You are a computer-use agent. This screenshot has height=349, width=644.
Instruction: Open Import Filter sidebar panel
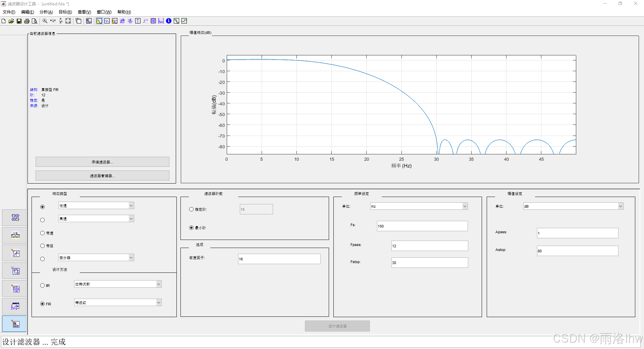14,306
